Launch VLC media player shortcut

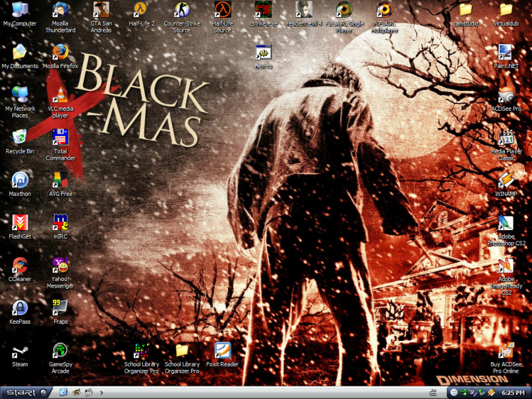tap(61, 102)
